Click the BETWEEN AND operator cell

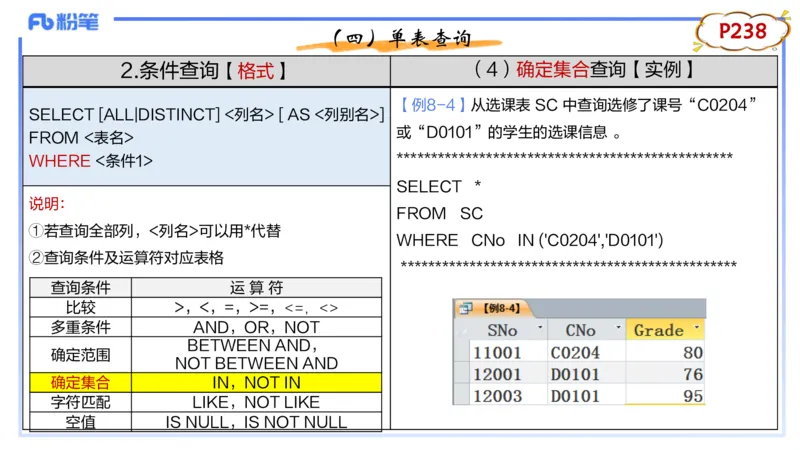point(256,355)
